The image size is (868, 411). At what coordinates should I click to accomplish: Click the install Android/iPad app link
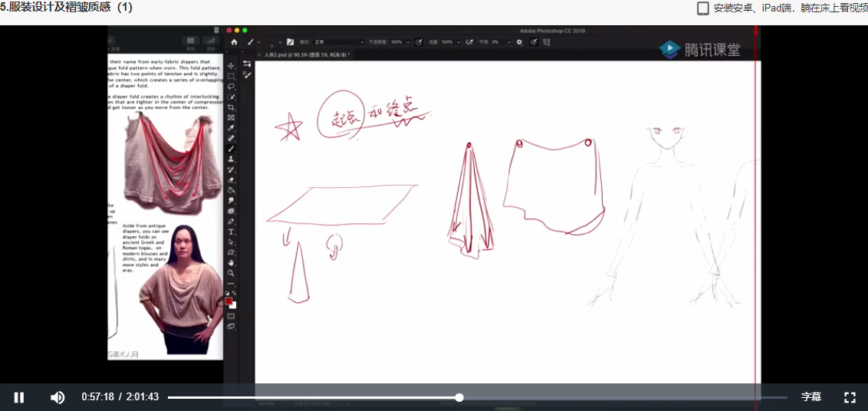point(791,9)
